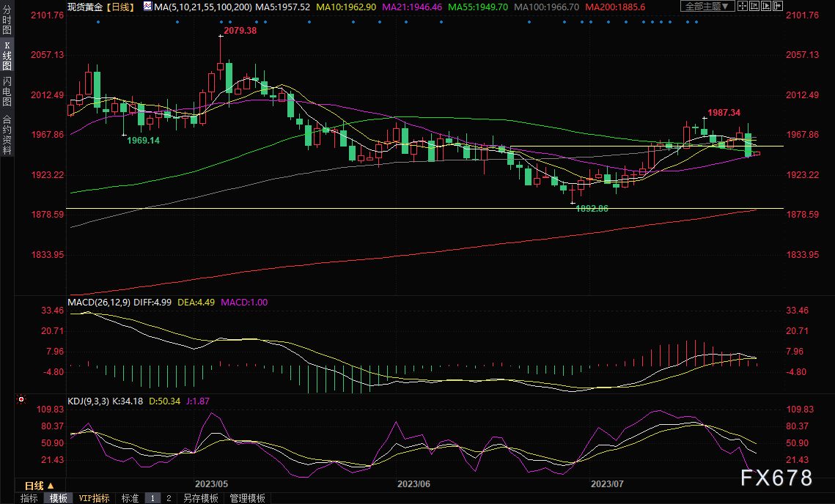Click the 管理模板 button
This screenshot has width=835, height=504.
tap(247, 498)
